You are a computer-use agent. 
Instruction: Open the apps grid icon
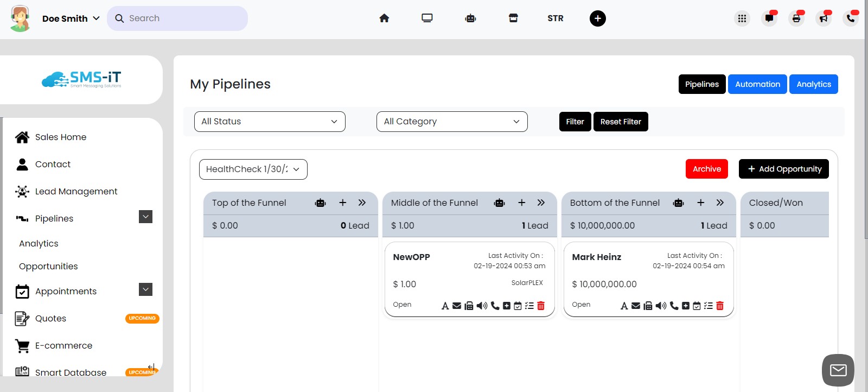[742, 18]
